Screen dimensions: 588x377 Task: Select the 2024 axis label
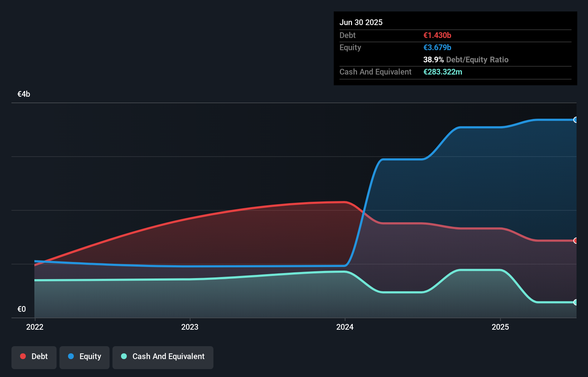point(345,327)
